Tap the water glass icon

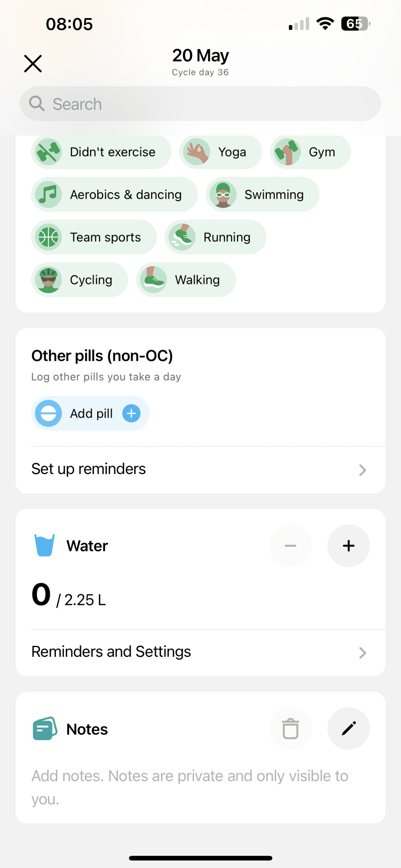click(44, 545)
